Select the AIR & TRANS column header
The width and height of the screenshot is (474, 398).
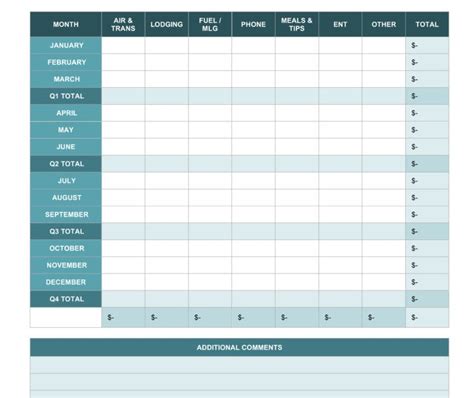123,24
